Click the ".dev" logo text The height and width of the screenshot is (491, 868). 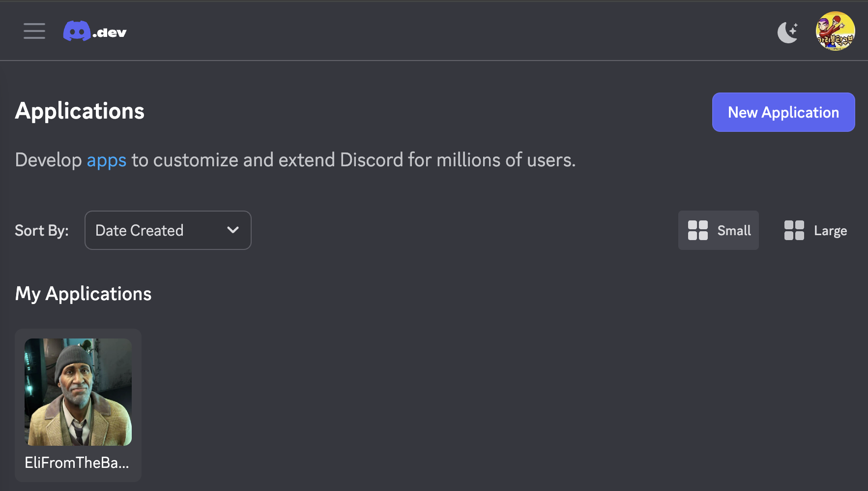coord(110,33)
